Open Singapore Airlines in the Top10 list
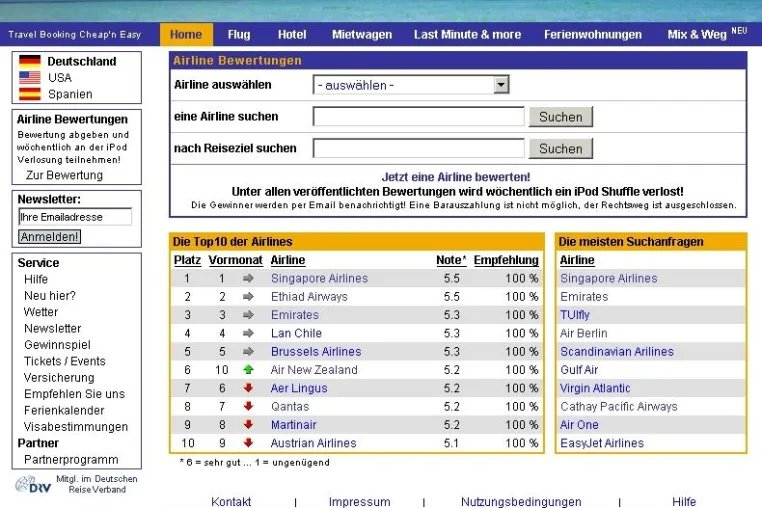The height and width of the screenshot is (508, 762). coord(319,279)
